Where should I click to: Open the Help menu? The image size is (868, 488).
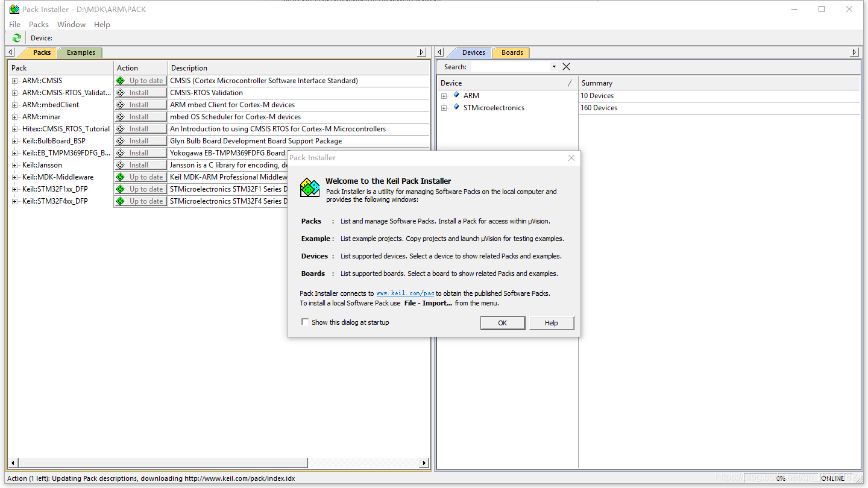click(x=102, y=25)
